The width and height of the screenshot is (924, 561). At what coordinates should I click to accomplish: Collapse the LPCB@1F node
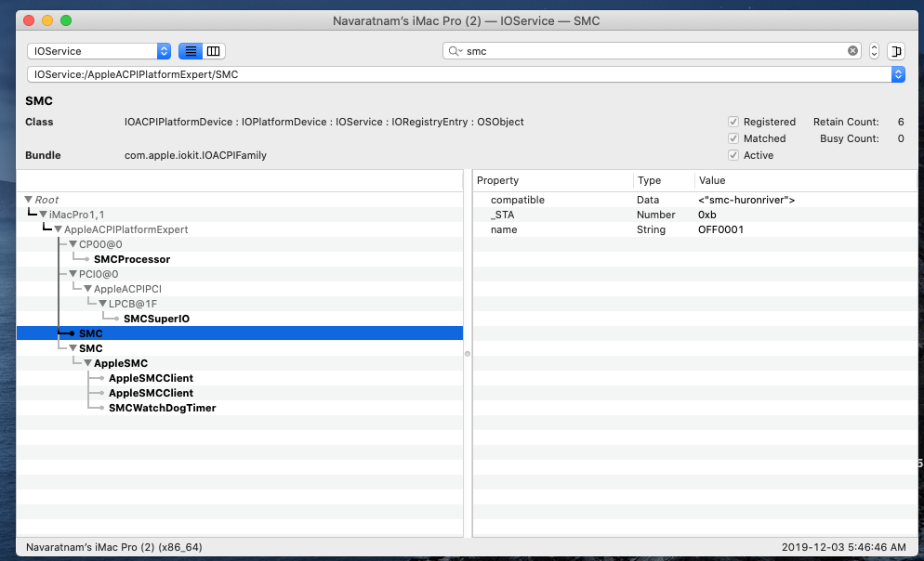tap(102, 304)
